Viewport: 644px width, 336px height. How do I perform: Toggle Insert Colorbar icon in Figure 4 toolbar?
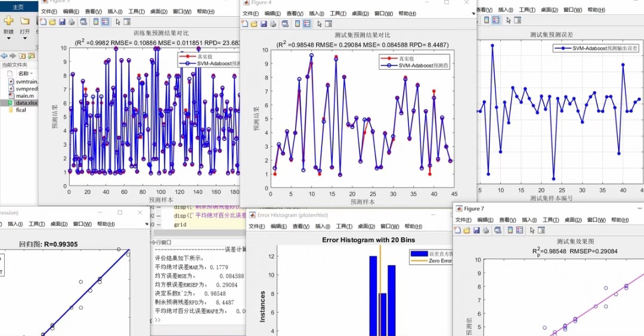298,24
